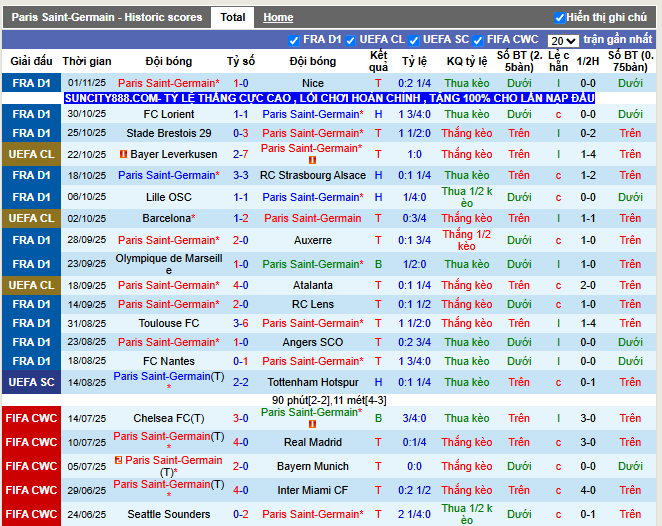Open the Barcelona team link
The width and height of the screenshot is (662, 526).
(x=166, y=218)
